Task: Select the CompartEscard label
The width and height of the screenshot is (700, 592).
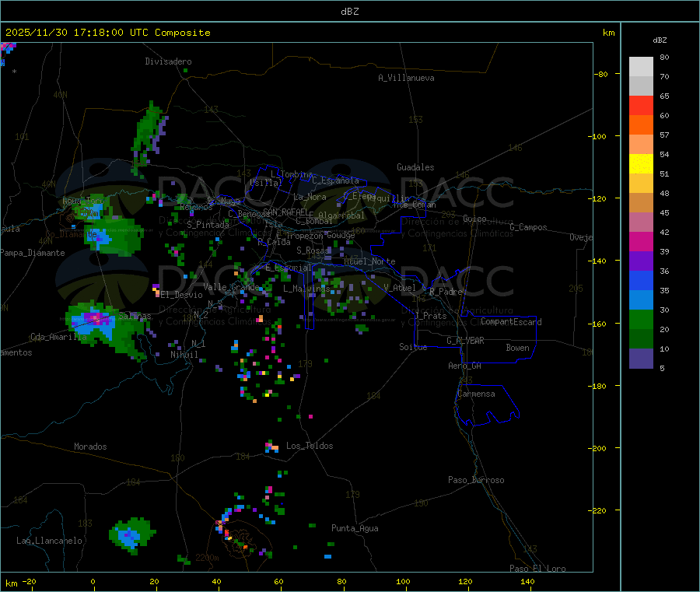Action: click(x=511, y=322)
